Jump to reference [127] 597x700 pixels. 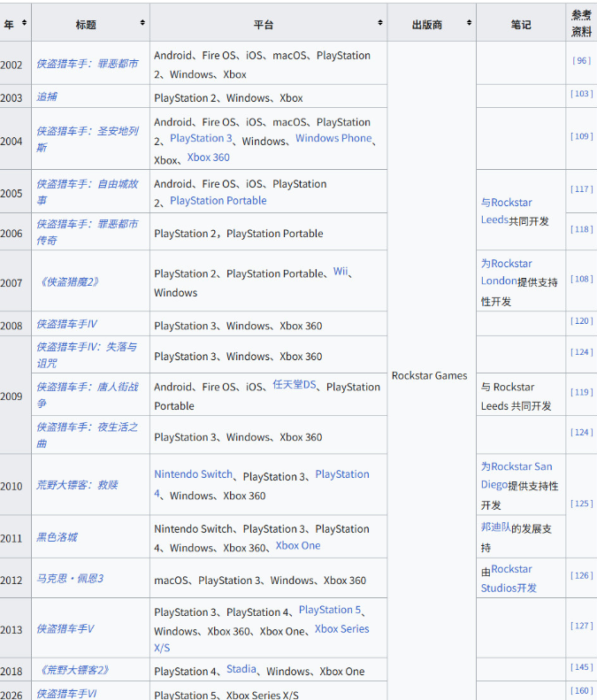point(581,626)
